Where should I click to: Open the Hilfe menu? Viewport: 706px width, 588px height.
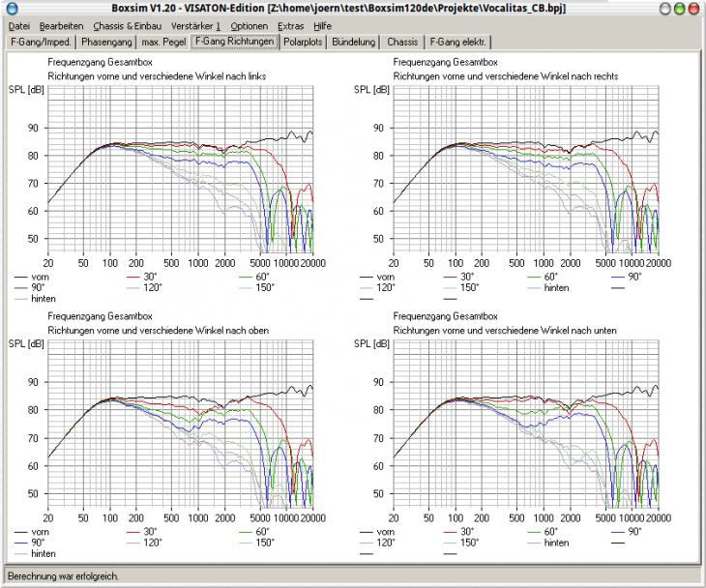322,26
